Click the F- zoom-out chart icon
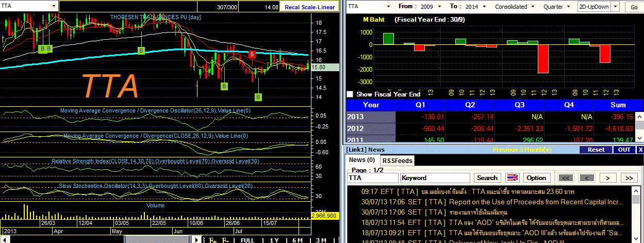The height and width of the screenshot is (243, 644). [x=225, y=239]
